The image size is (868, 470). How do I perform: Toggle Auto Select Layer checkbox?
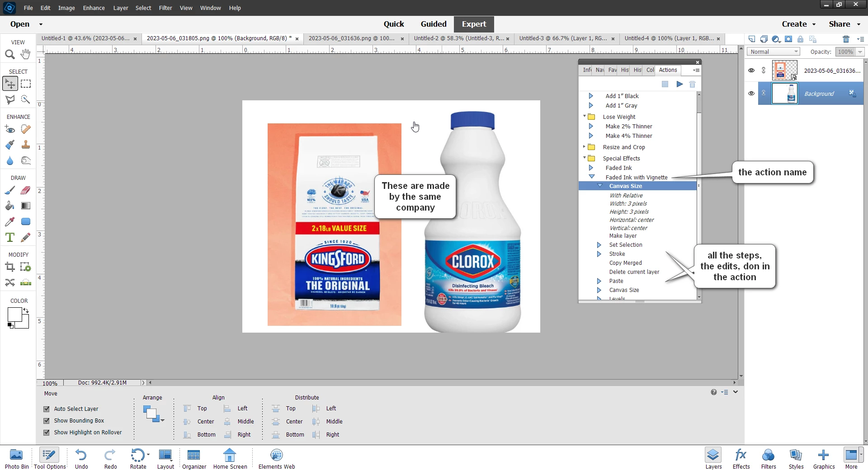46,409
